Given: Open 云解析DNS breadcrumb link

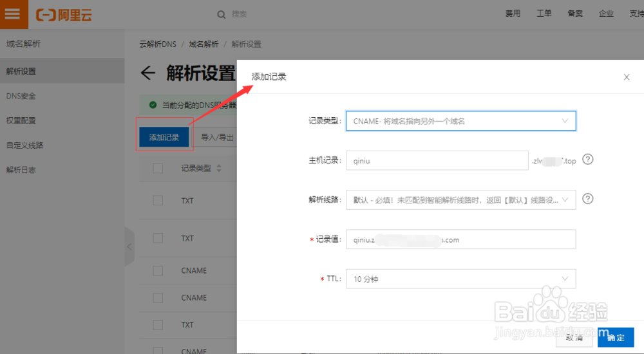Looking at the screenshot, I should point(158,44).
